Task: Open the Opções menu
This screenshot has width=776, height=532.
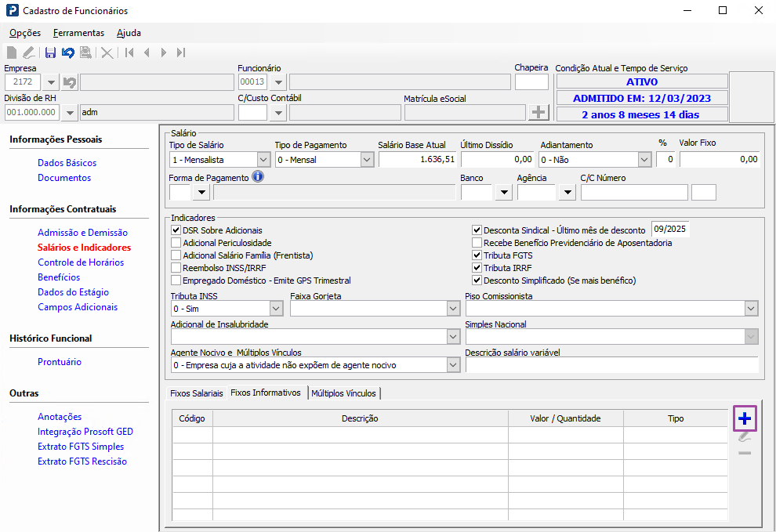Action: [x=25, y=33]
